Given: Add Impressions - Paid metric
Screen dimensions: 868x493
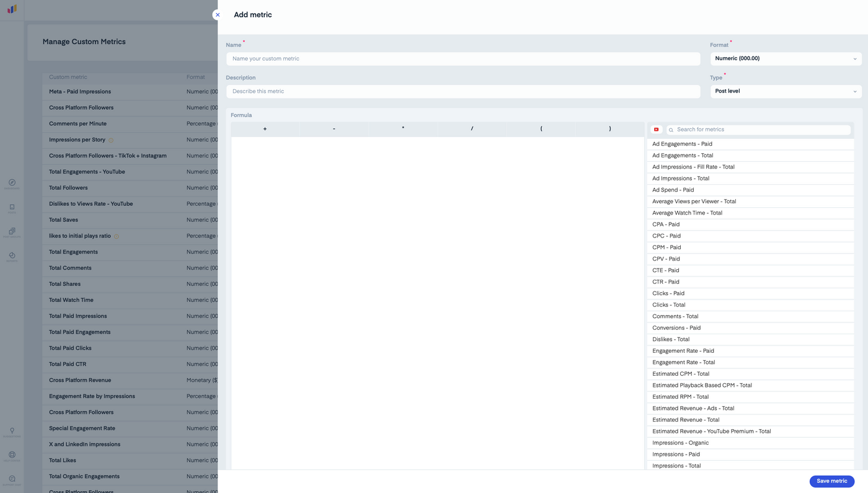Looking at the screenshot, I should click(750, 455).
